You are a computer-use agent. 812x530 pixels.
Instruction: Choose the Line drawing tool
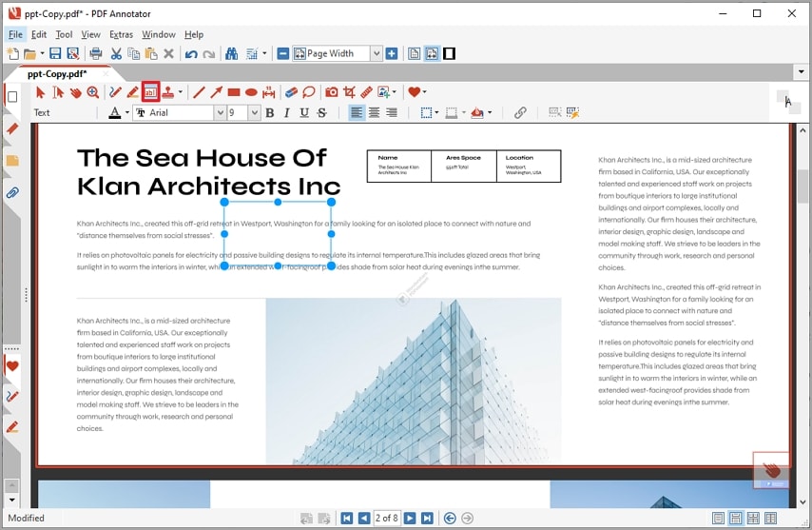point(199,92)
